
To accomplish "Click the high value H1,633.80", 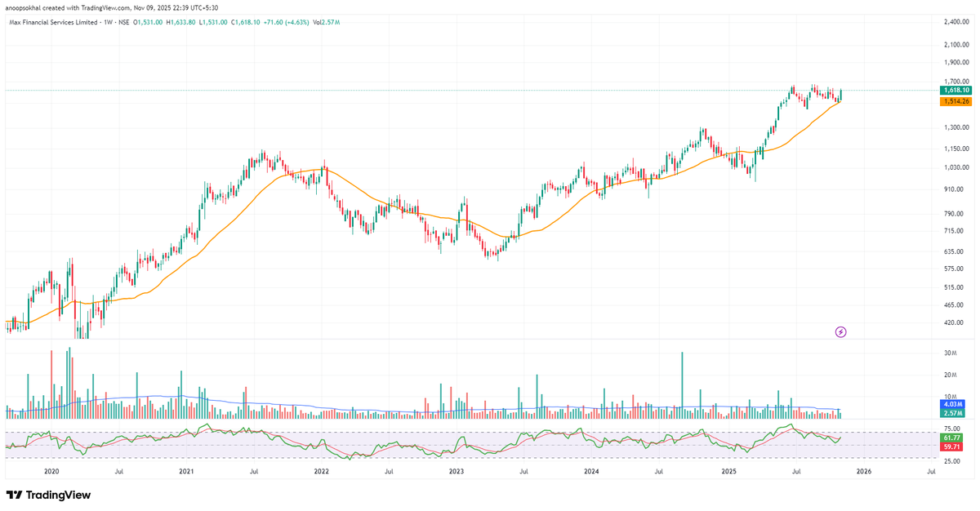I will point(180,22).
